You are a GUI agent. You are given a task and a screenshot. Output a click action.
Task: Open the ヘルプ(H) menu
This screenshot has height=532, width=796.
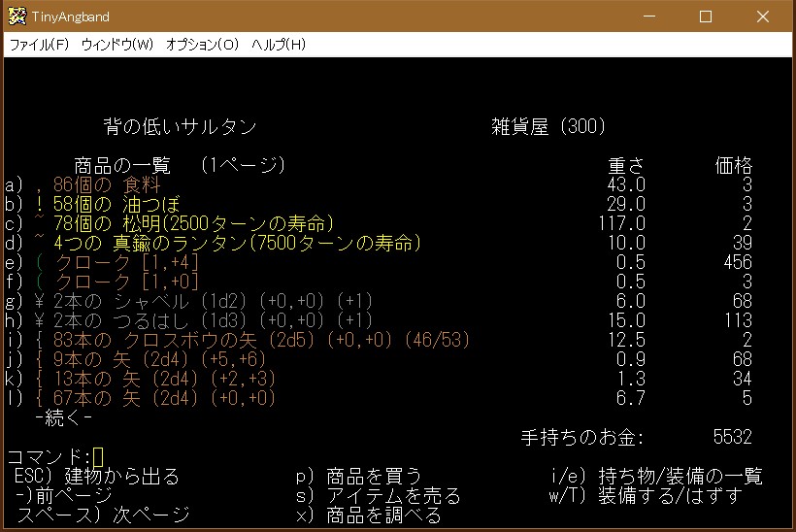click(x=279, y=45)
